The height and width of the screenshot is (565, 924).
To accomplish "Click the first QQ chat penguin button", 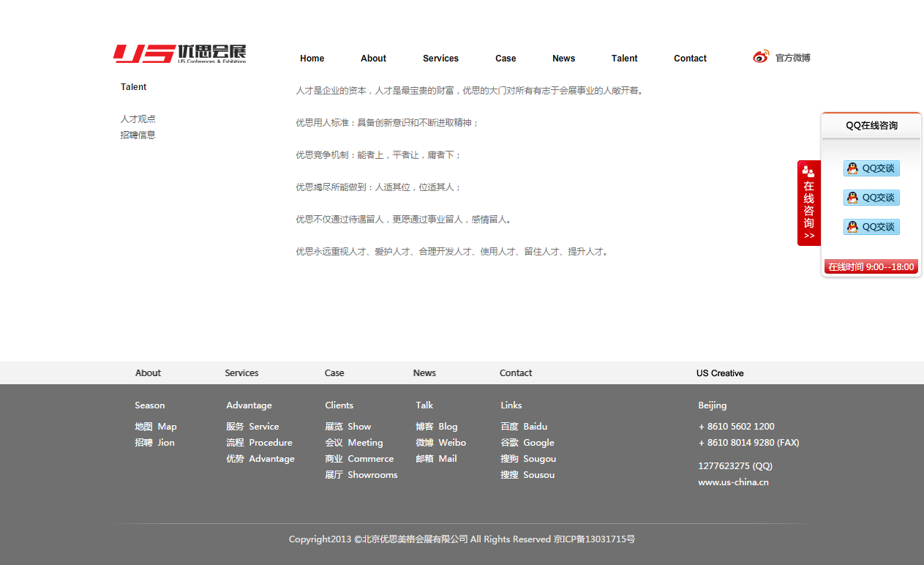I will [x=871, y=168].
